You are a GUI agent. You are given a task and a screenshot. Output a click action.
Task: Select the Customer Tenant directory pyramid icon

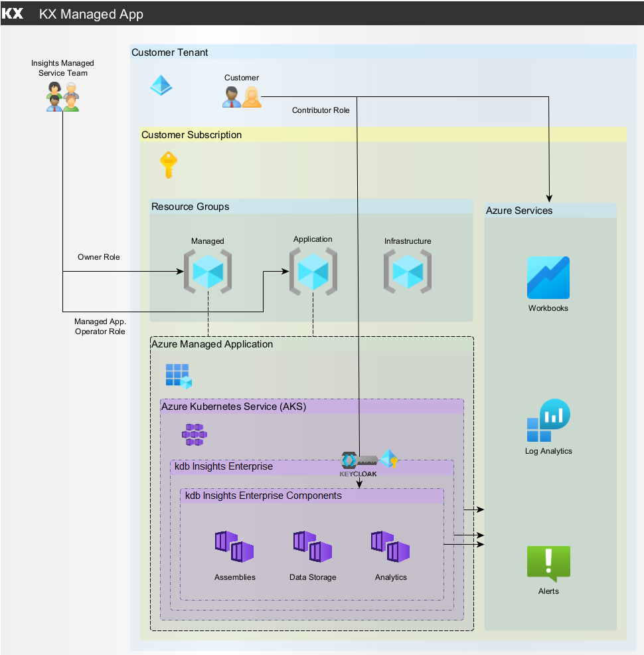pos(161,85)
